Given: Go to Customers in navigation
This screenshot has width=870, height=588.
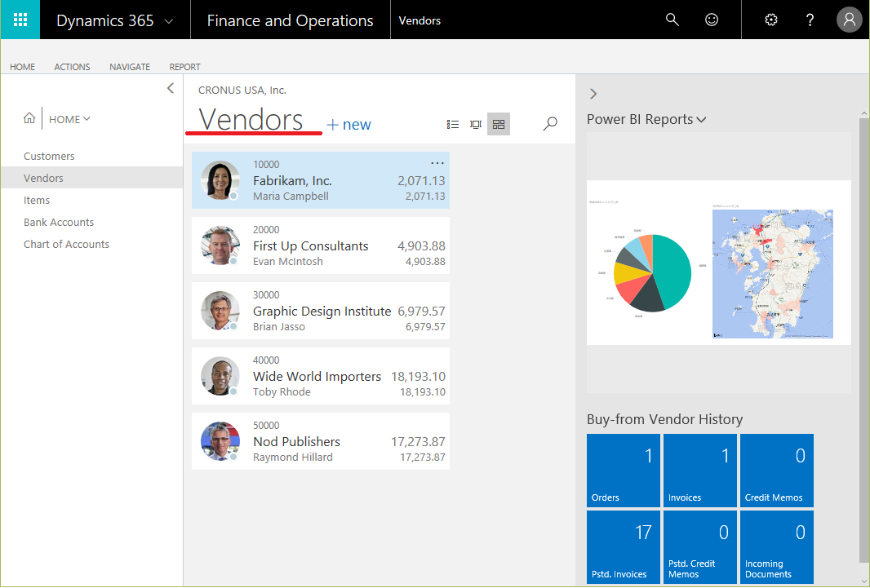Looking at the screenshot, I should pos(49,157).
